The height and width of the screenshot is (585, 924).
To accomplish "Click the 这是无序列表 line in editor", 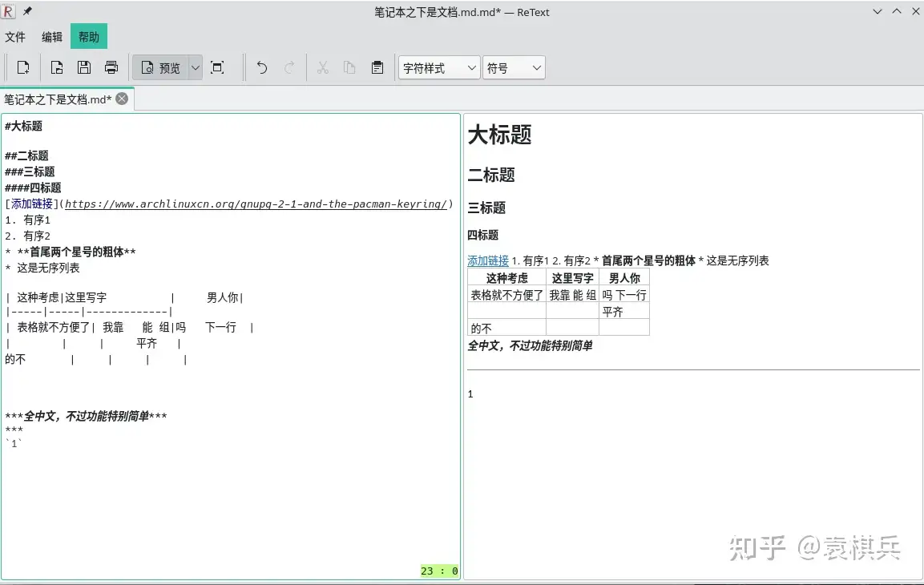I will click(42, 268).
